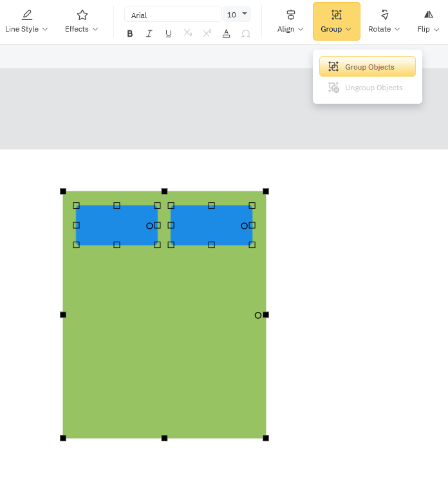448x489 pixels.
Task: Select the right blue rectangle
Action: point(212,225)
